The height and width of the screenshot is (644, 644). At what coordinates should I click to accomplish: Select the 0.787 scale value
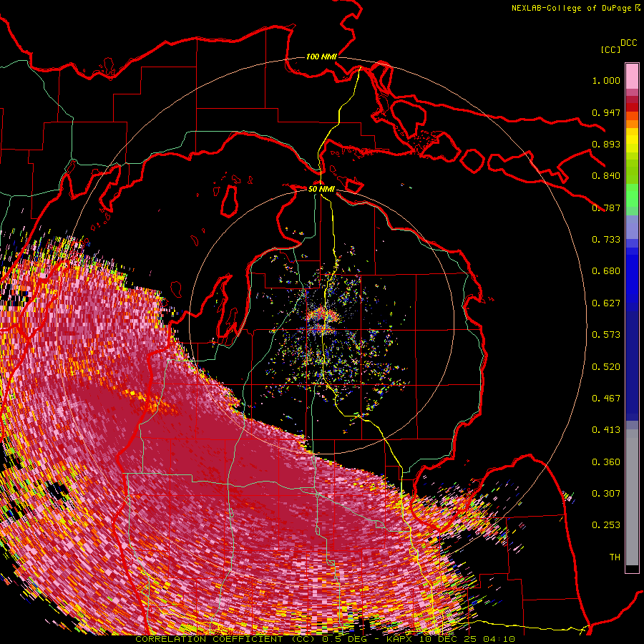pyautogui.click(x=606, y=208)
